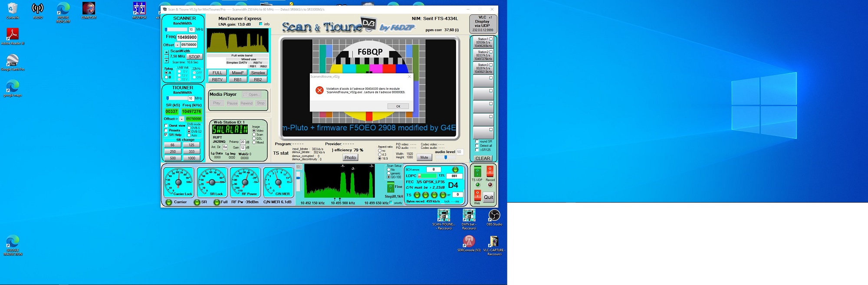Tick the round SR checkbox
The width and height of the screenshot is (868, 285).
(477, 141)
